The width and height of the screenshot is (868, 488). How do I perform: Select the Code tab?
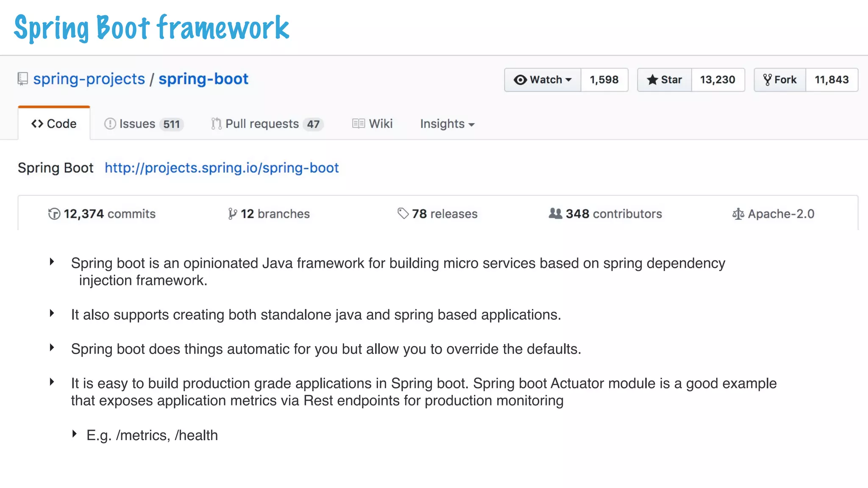[54, 124]
